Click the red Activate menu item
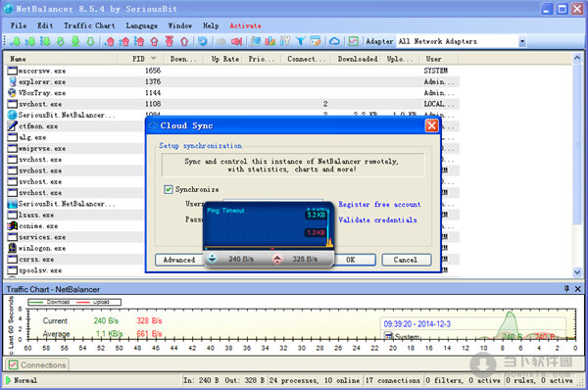 pyautogui.click(x=245, y=25)
